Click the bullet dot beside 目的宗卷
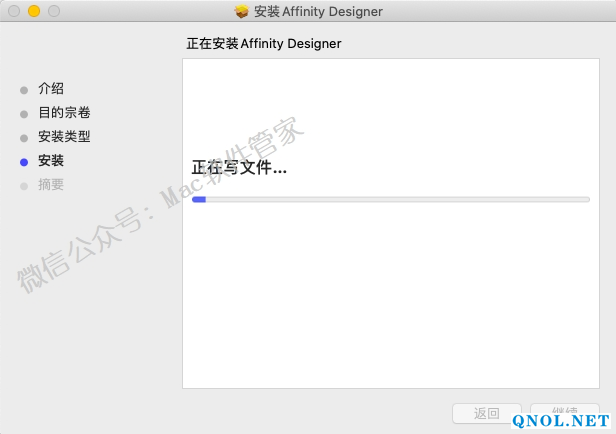Screen dimensions: 616x434 click(x=24, y=113)
